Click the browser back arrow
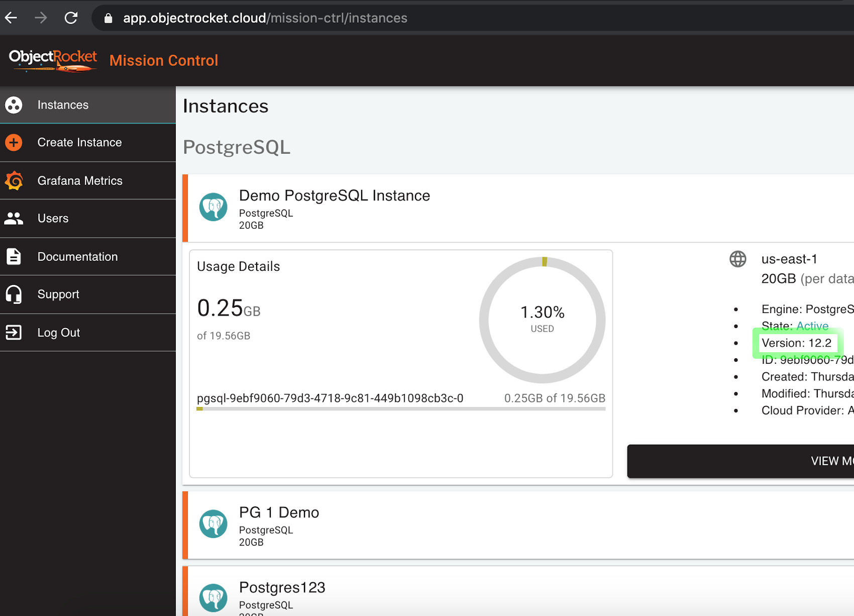This screenshot has width=854, height=616. pos(11,18)
